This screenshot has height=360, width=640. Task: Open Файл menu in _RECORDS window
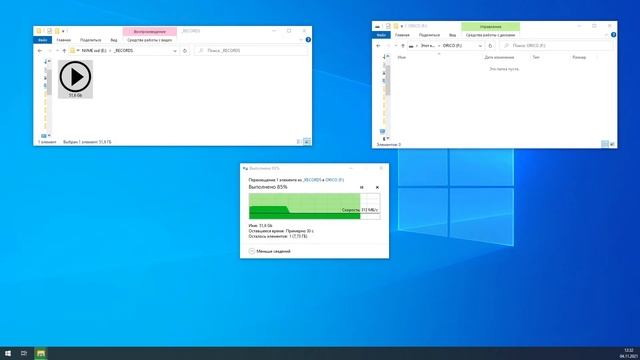(42, 40)
